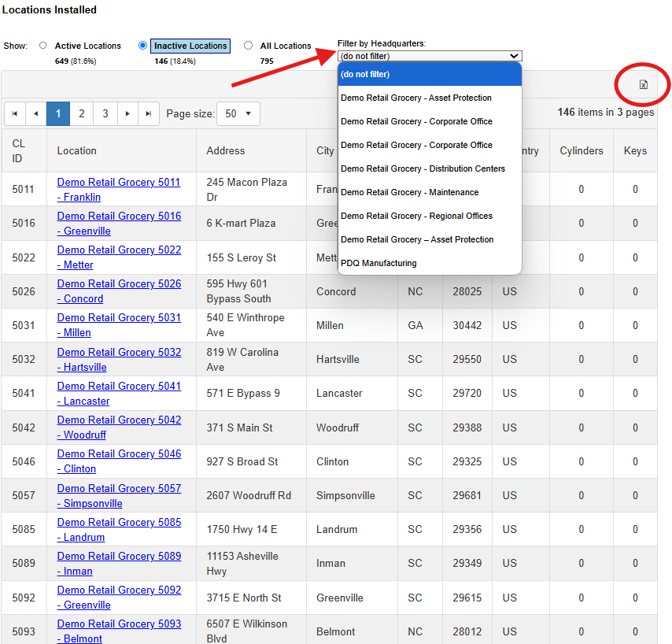The height and width of the screenshot is (644, 672).
Task: Pick 'Demo Retail Grocery - Regional Offices'
Action: point(430,216)
